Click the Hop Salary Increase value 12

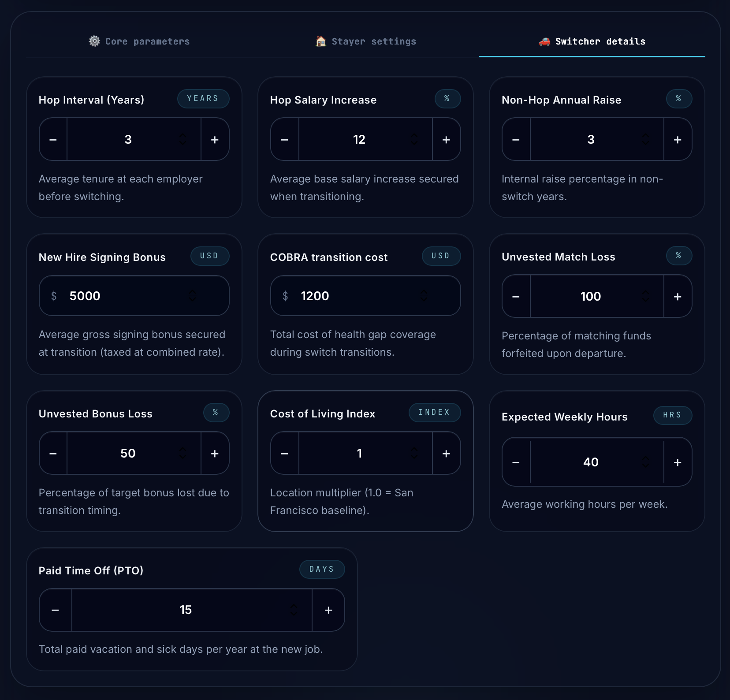359,140
